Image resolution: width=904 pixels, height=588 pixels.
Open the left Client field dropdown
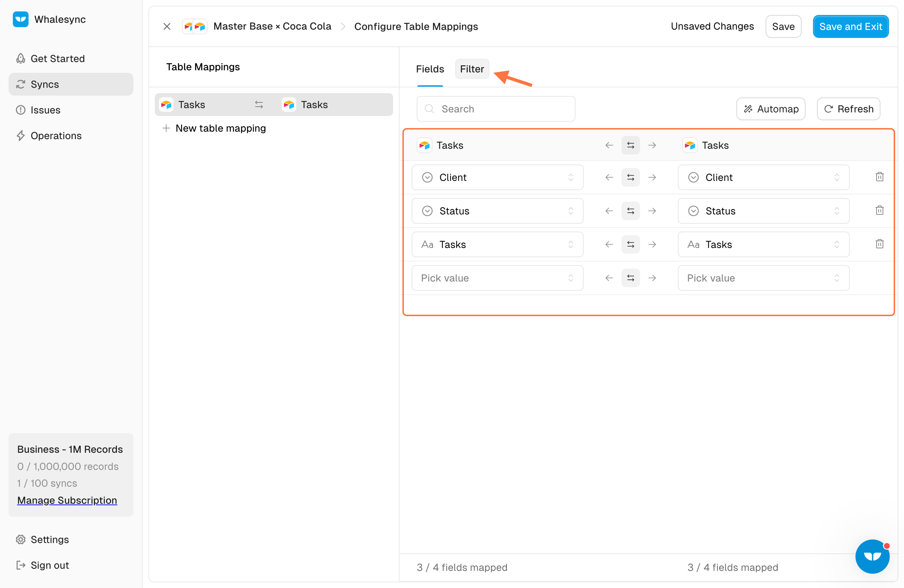pyautogui.click(x=497, y=177)
